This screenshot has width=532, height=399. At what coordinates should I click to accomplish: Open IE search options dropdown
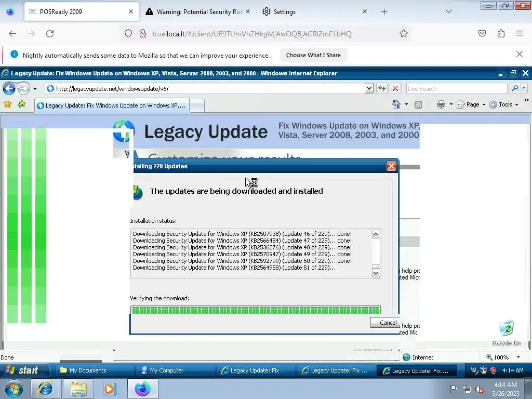[524, 88]
